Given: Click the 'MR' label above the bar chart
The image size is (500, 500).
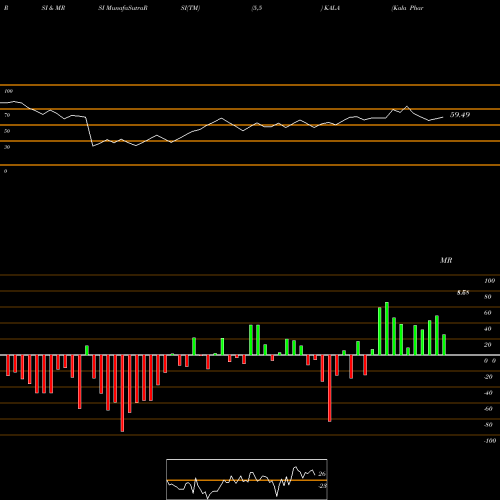Looking at the screenshot, I should [x=446, y=260].
